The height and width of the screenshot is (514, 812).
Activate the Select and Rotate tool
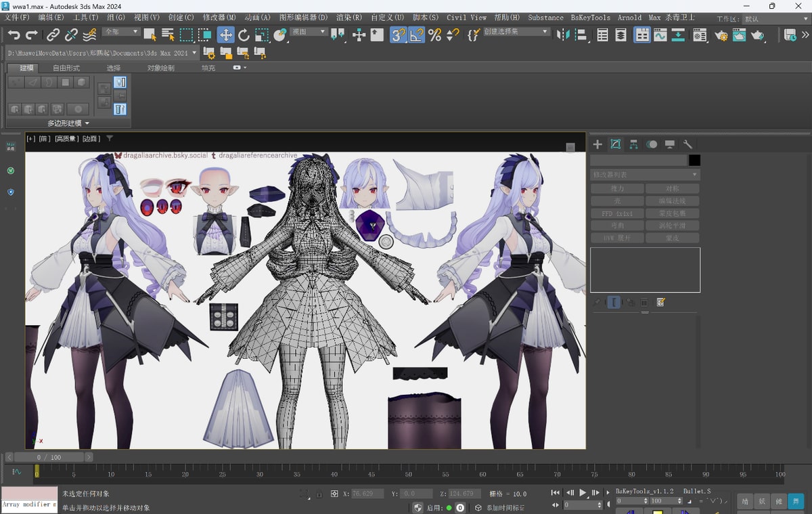(244, 35)
